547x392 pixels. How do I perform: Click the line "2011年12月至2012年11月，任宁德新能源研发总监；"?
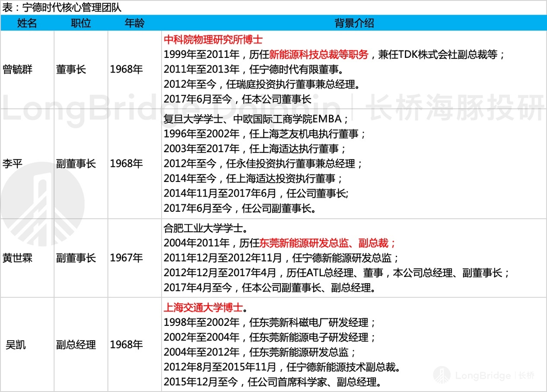tap(282, 258)
